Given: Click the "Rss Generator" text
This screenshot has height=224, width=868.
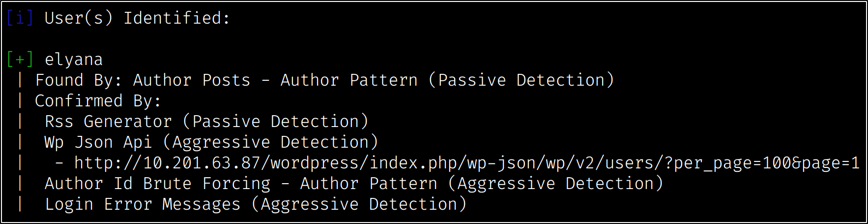Looking at the screenshot, I should (x=108, y=122).
